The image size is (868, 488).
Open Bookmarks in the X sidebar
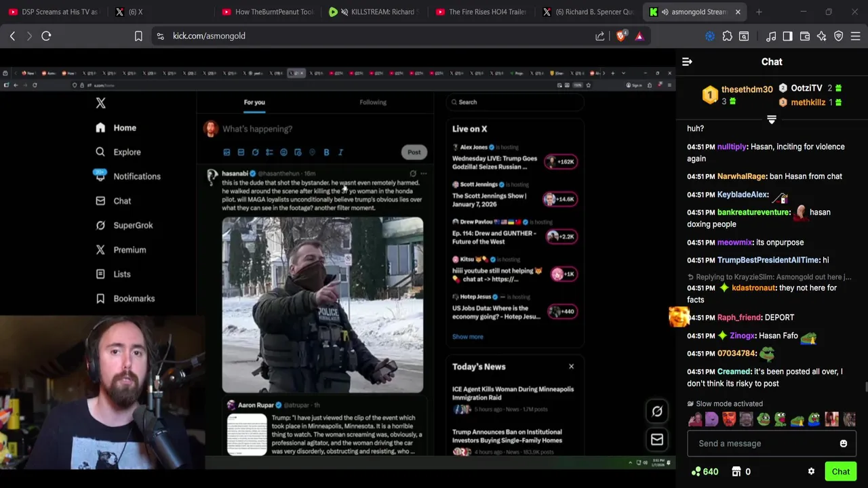coord(125,298)
